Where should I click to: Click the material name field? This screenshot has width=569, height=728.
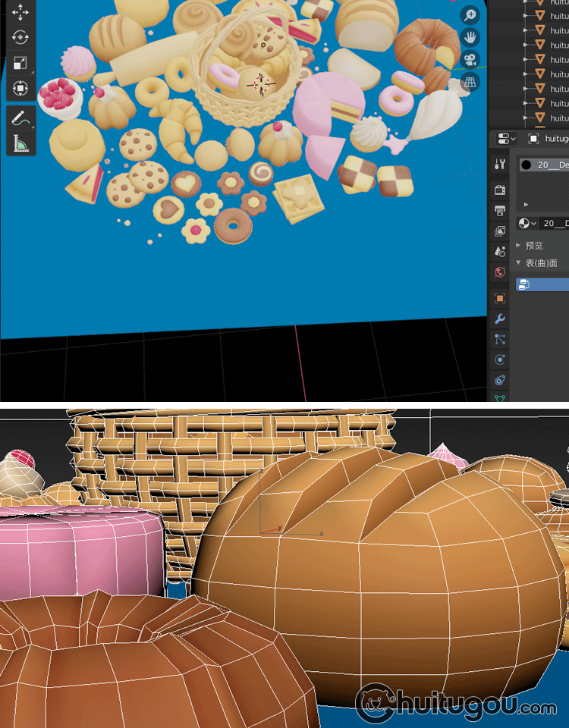(x=555, y=223)
